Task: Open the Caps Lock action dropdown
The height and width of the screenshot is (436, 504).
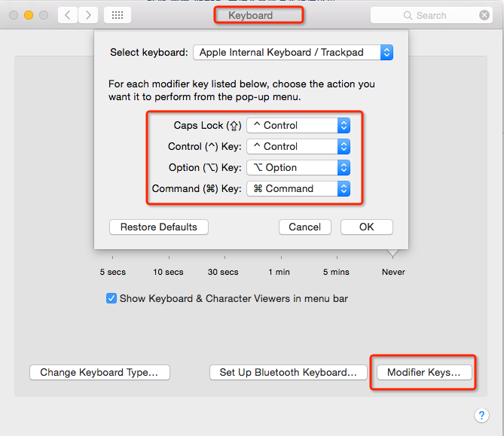Action: click(x=298, y=125)
